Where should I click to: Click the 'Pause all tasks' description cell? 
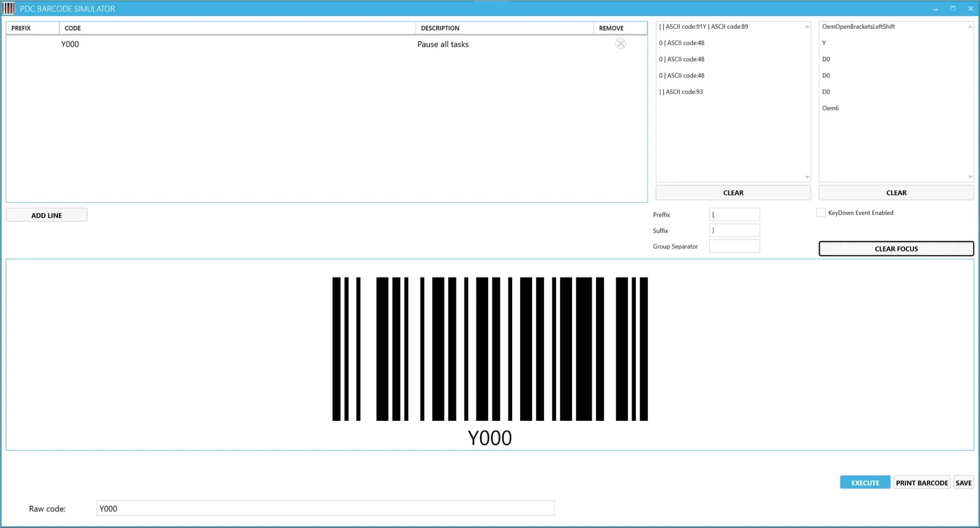443,44
